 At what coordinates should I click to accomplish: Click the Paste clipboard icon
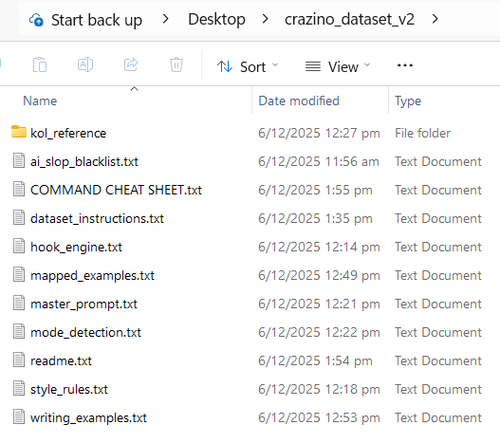coord(40,65)
